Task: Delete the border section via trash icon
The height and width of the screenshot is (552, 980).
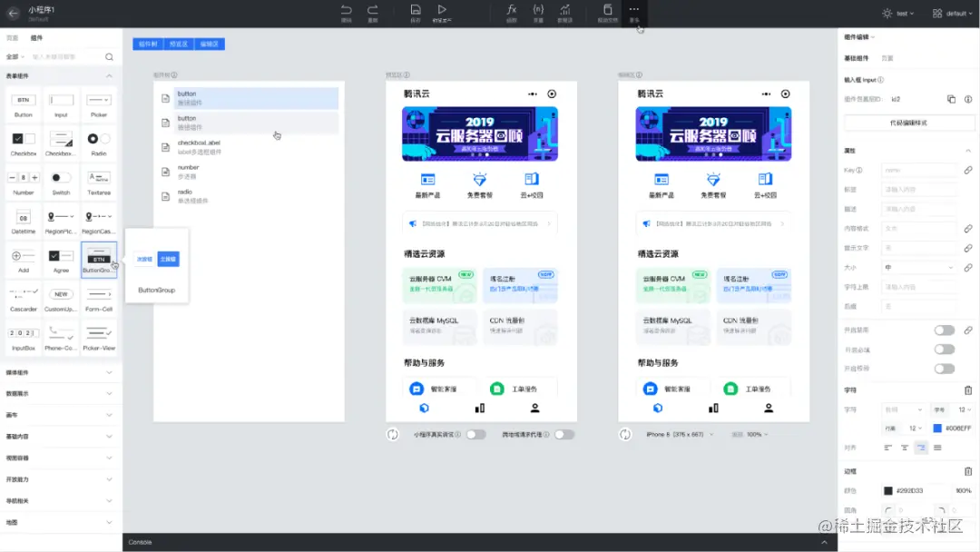Action: click(x=967, y=471)
